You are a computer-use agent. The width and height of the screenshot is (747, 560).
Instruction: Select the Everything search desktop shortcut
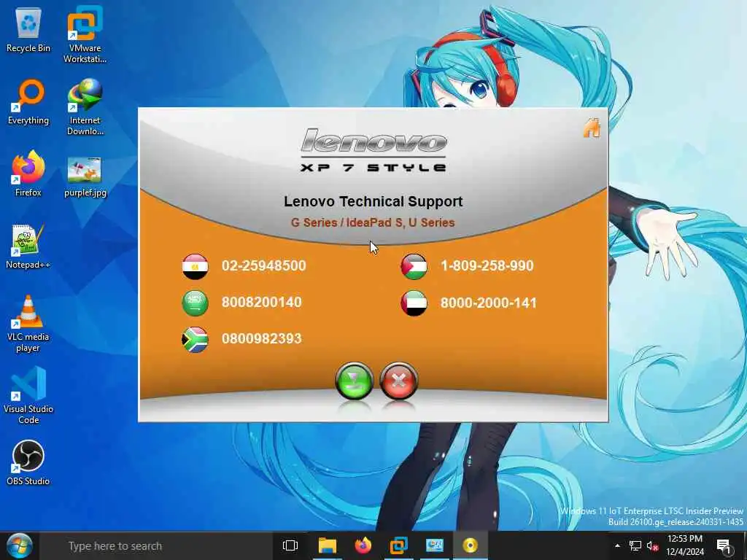pyautogui.click(x=28, y=103)
